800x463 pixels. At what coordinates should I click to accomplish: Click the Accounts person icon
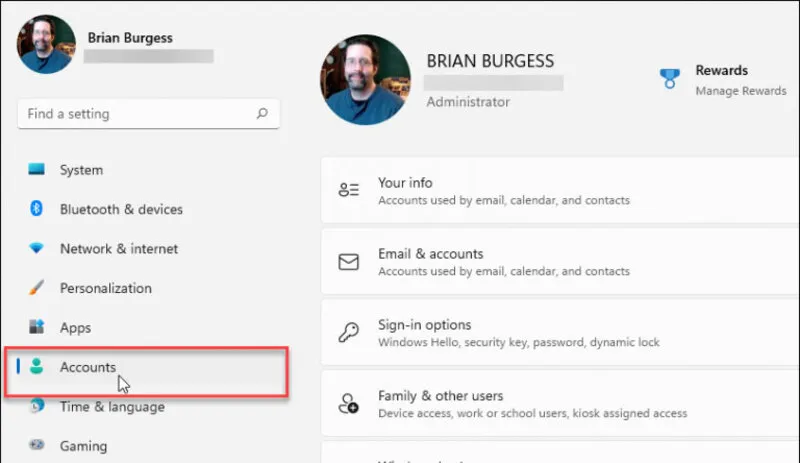click(37, 367)
